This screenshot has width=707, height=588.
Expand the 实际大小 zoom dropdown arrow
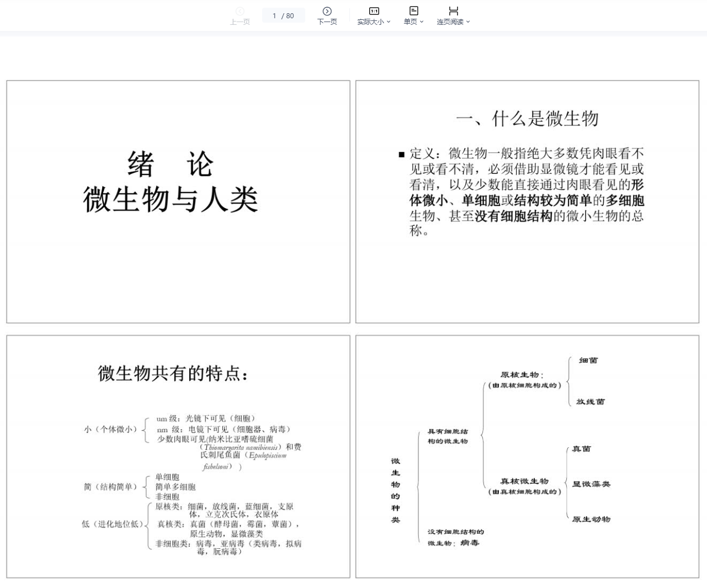tap(389, 22)
